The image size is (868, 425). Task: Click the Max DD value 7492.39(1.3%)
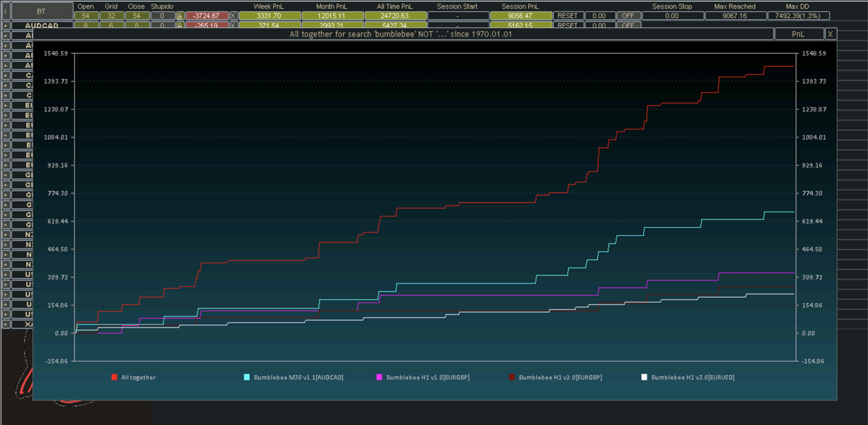[798, 15]
